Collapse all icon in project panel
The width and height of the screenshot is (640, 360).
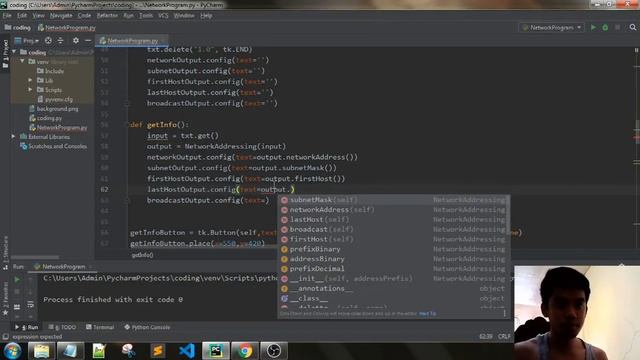pos(60,40)
